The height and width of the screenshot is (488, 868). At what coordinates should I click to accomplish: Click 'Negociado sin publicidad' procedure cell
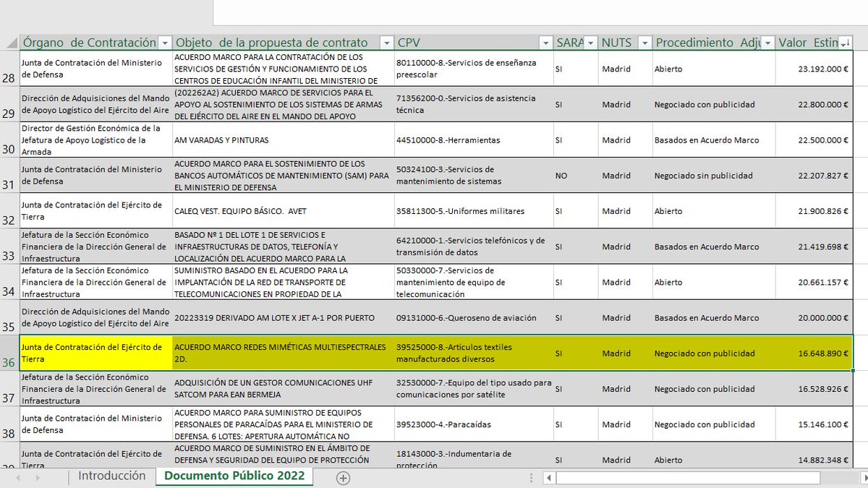coord(713,175)
